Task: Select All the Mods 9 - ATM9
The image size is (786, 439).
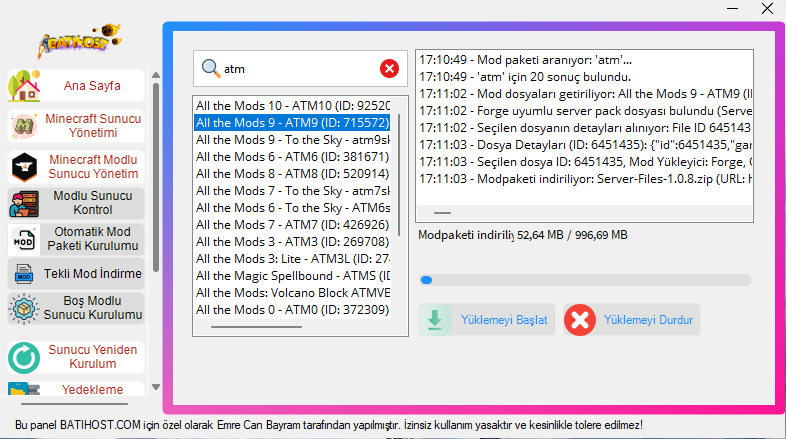Action: pos(292,123)
